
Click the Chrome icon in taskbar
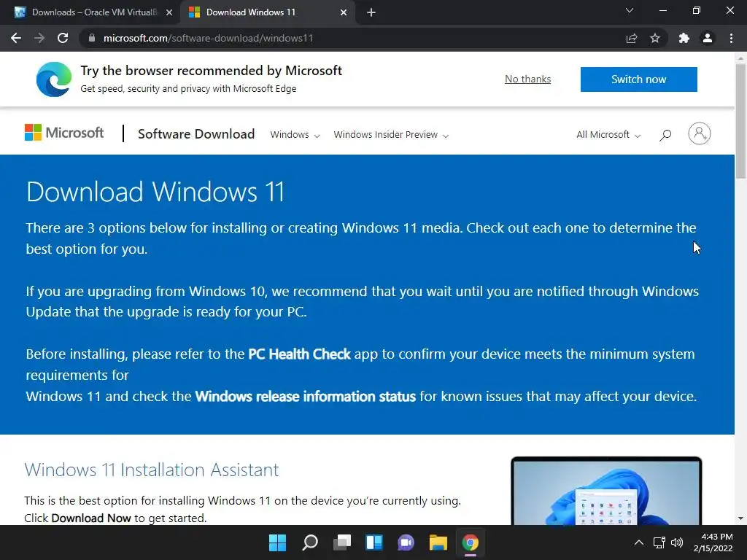[471, 542]
